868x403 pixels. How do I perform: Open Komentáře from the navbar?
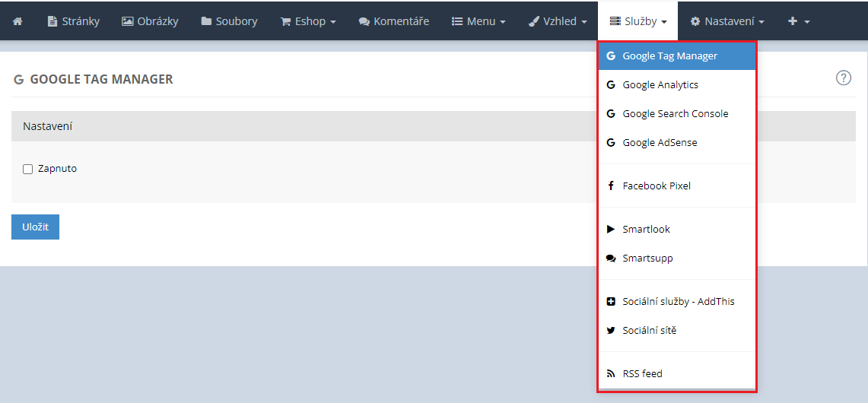click(393, 21)
